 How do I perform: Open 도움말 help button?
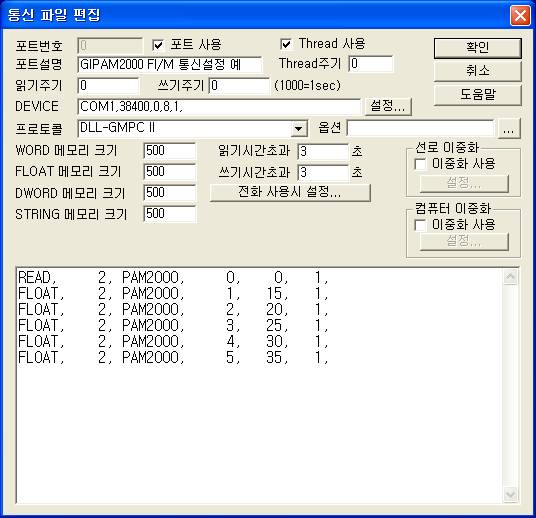pyautogui.click(x=478, y=95)
